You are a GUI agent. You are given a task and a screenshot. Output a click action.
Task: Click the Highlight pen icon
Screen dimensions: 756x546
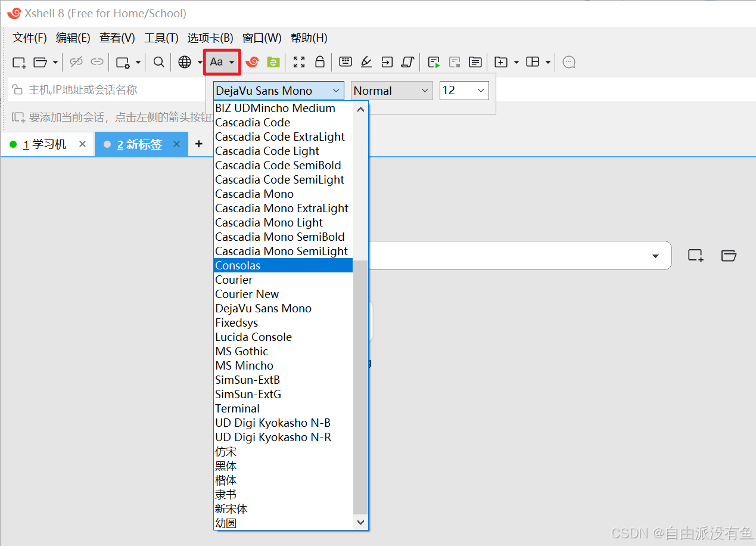(x=366, y=62)
